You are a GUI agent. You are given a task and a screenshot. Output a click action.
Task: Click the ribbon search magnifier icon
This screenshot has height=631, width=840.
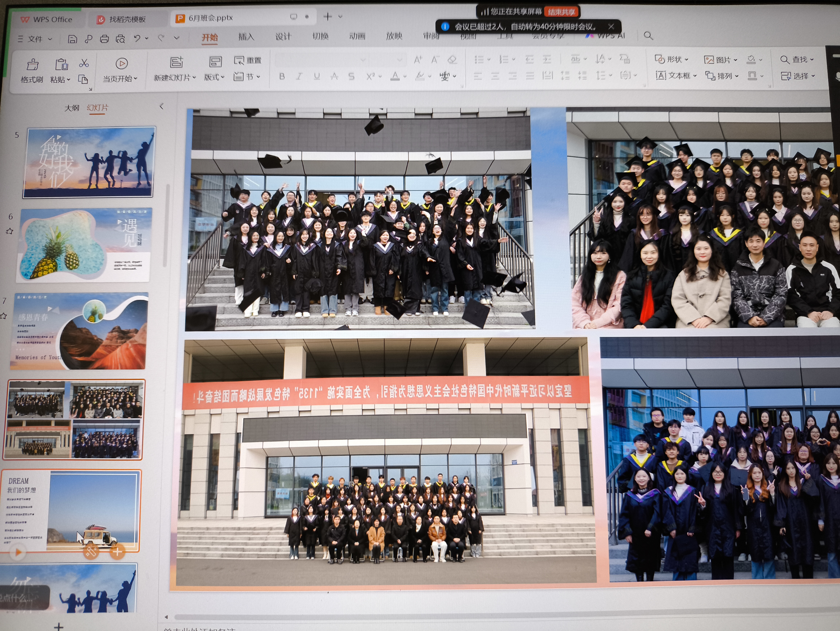tap(648, 36)
